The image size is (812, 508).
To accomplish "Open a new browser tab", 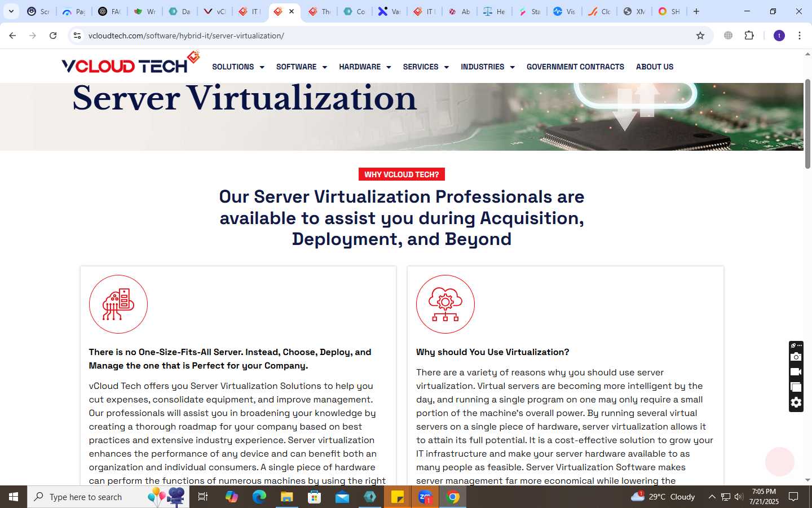I will click(x=696, y=11).
